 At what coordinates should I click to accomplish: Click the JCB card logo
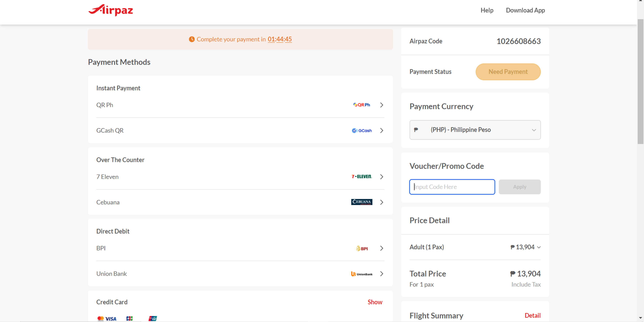[x=129, y=318]
